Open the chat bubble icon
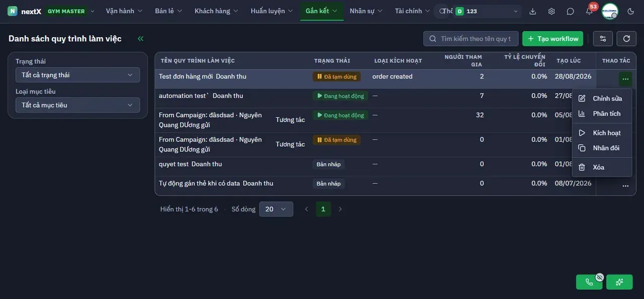This screenshot has height=299, width=644. 570,11
